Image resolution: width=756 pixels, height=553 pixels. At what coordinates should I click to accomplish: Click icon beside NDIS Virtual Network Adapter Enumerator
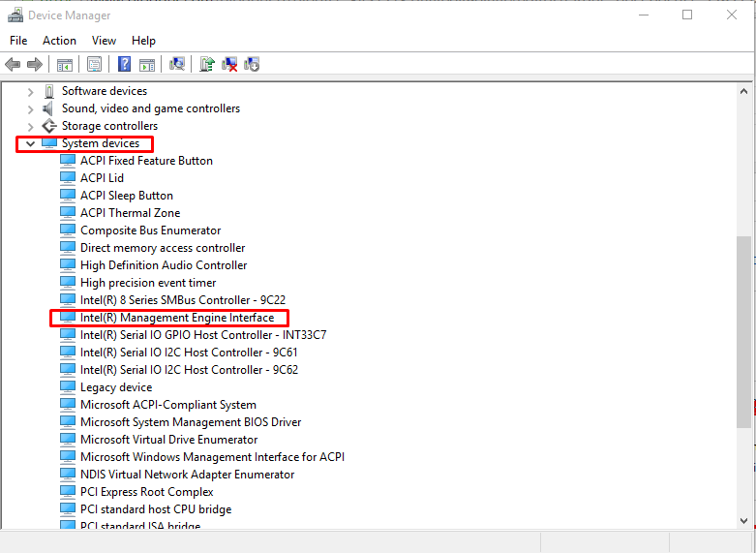pyautogui.click(x=68, y=475)
